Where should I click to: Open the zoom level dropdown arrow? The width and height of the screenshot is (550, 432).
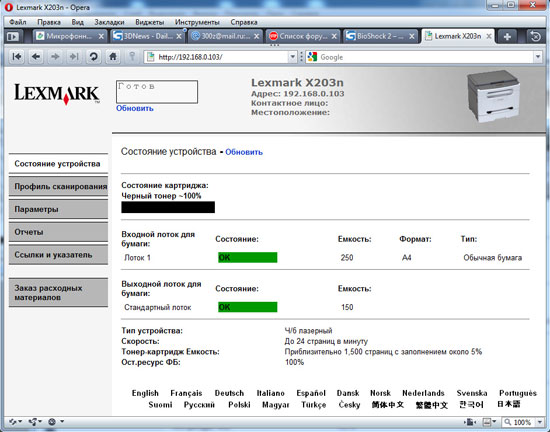pyautogui.click(x=539, y=422)
